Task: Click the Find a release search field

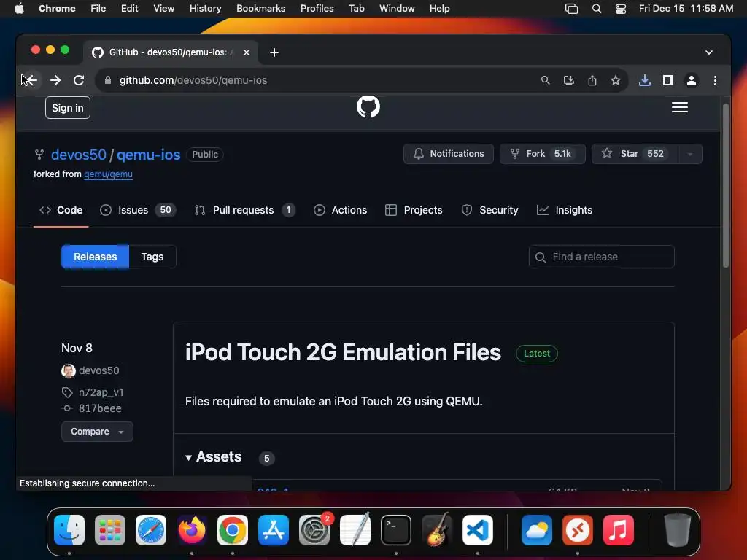Action: 601,257
